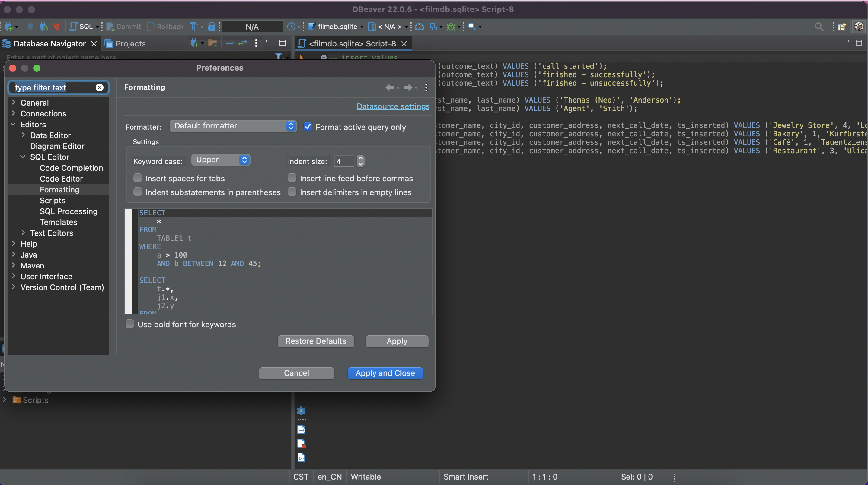
Task: Increase Indent size using the stepper
Action: point(360,158)
